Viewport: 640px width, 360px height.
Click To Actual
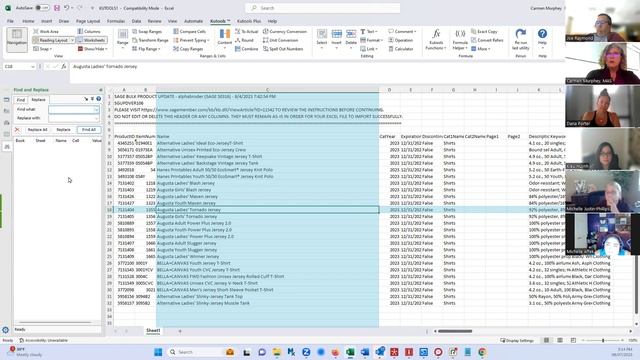tap(247, 31)
